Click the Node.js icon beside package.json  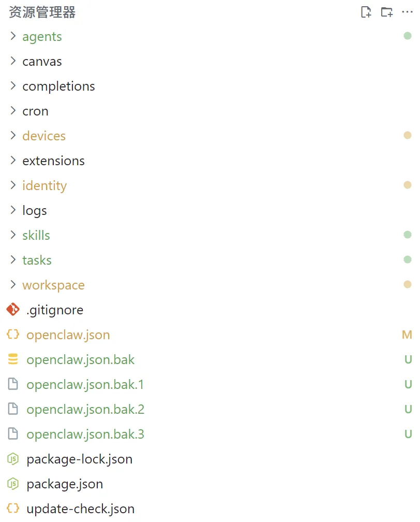[x=13, y=484]
